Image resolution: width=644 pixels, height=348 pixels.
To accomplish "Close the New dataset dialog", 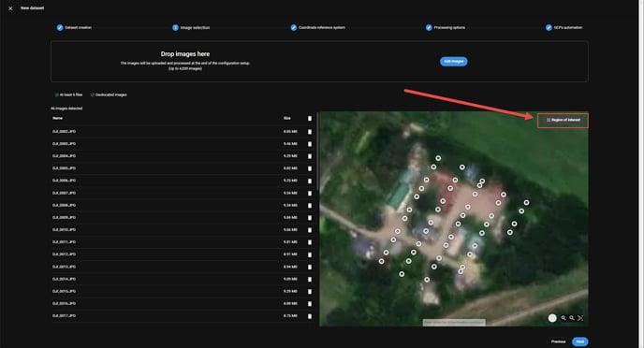I will tap(10, 8).
